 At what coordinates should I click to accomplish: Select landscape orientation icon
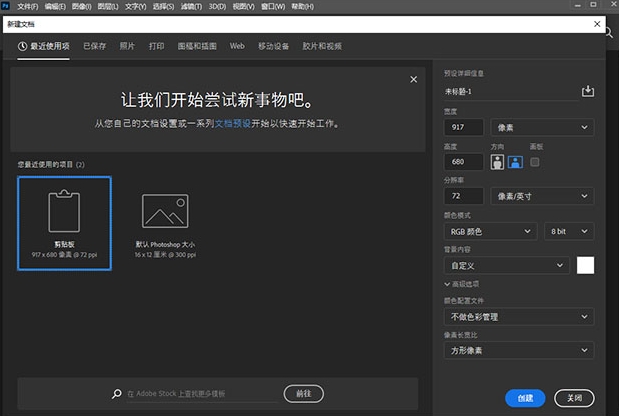[x=516, y=162]
